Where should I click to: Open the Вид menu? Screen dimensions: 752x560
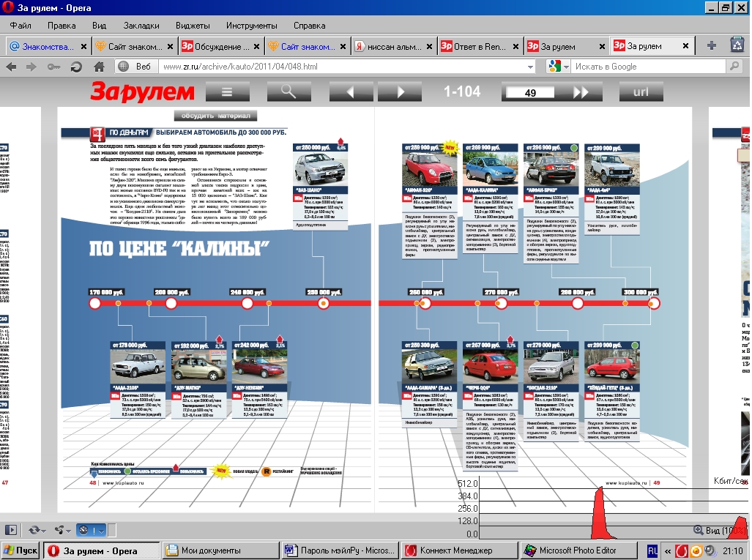pos(100,26)
